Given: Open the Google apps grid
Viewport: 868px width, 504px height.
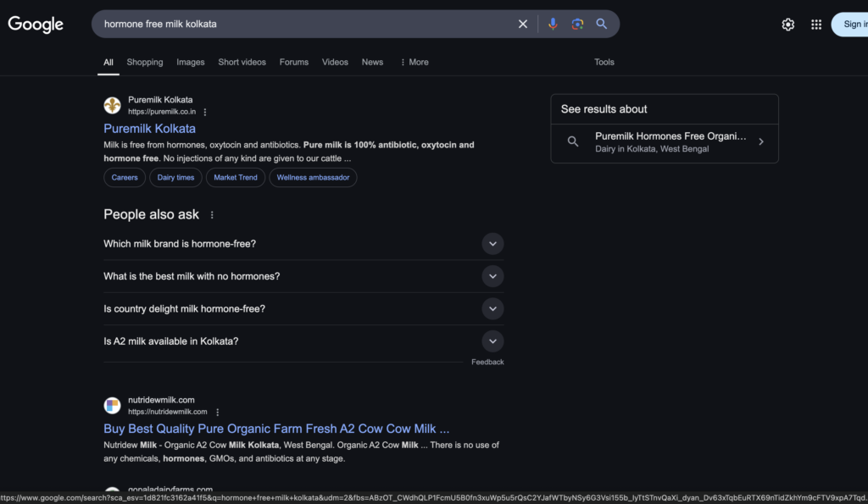Looking at the screenshot, I should 816,25.
